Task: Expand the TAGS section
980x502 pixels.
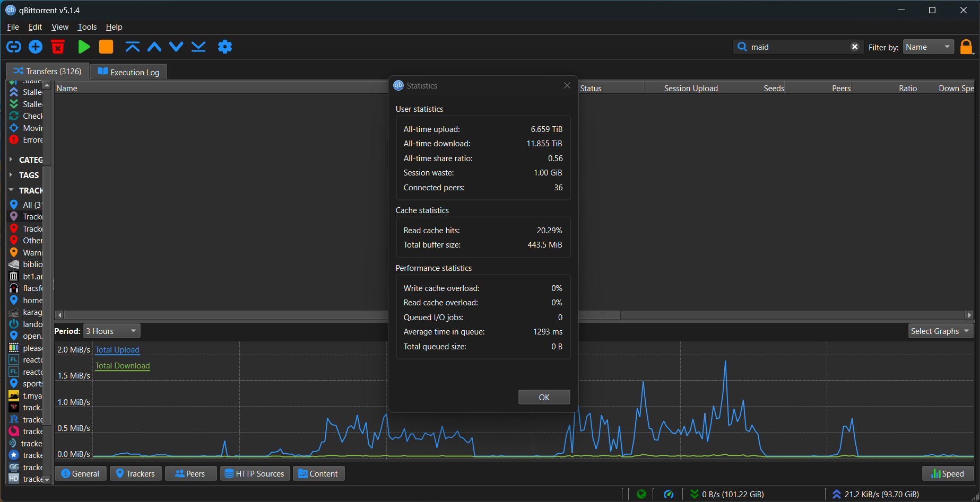Action: click(x=11, y=175)
